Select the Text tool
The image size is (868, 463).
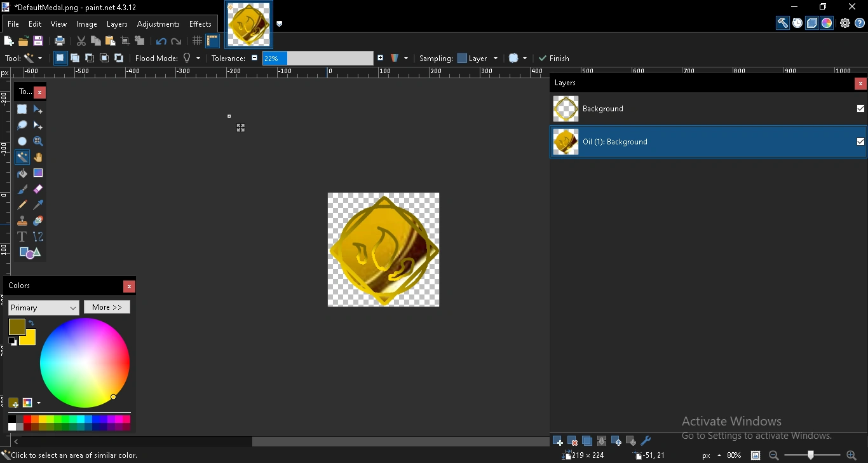pyautogui.click(x=22, y=237)
